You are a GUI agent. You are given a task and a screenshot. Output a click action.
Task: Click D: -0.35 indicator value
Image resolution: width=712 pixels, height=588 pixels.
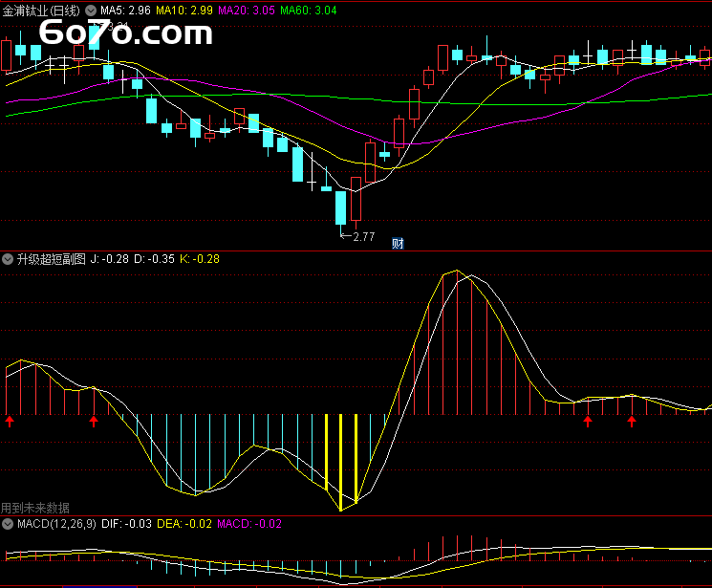(154, 259)
